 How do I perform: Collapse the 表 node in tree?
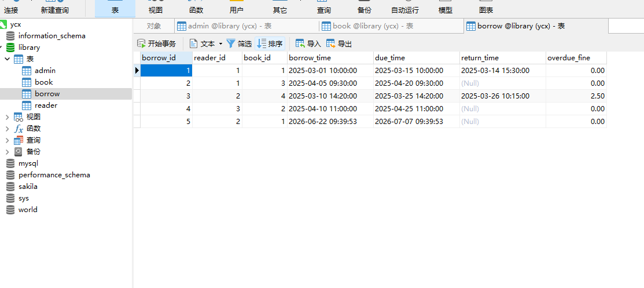[x=7, y=59]
